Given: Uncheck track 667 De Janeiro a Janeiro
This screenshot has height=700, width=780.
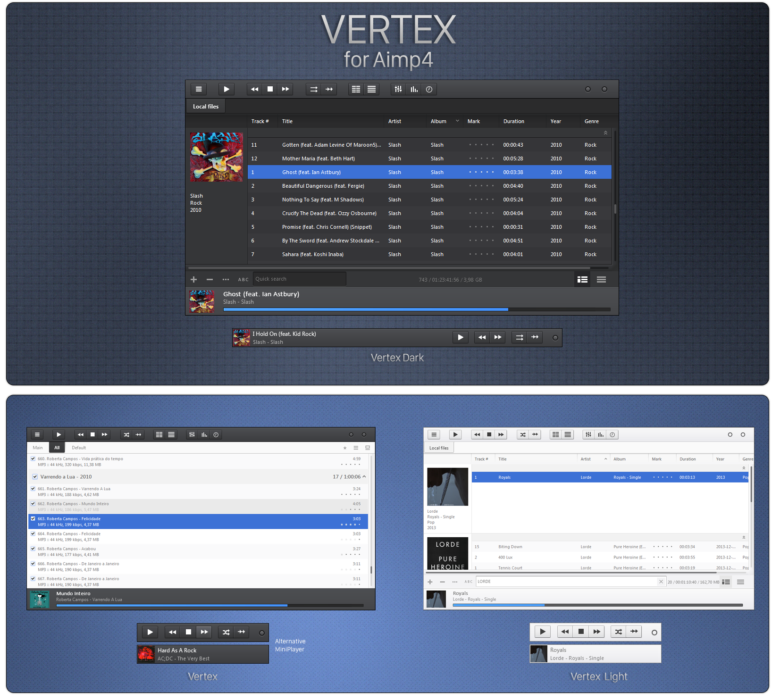Looking at the screenshot, I should (33, 578).
